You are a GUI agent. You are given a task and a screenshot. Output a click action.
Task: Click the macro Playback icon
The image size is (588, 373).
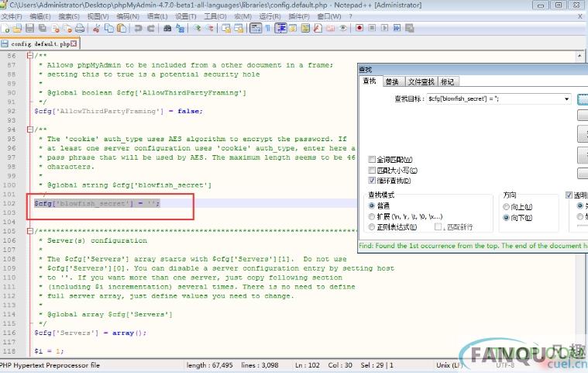click(x=384, y=28)
